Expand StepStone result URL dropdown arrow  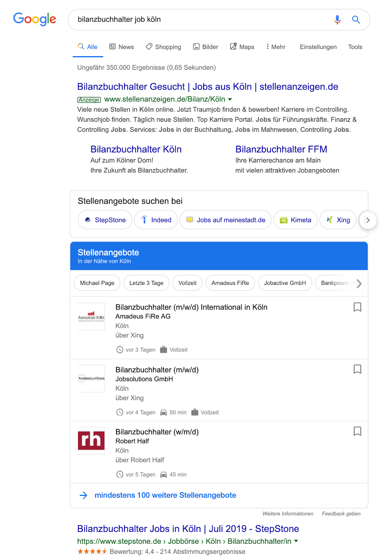pos(296,541)
